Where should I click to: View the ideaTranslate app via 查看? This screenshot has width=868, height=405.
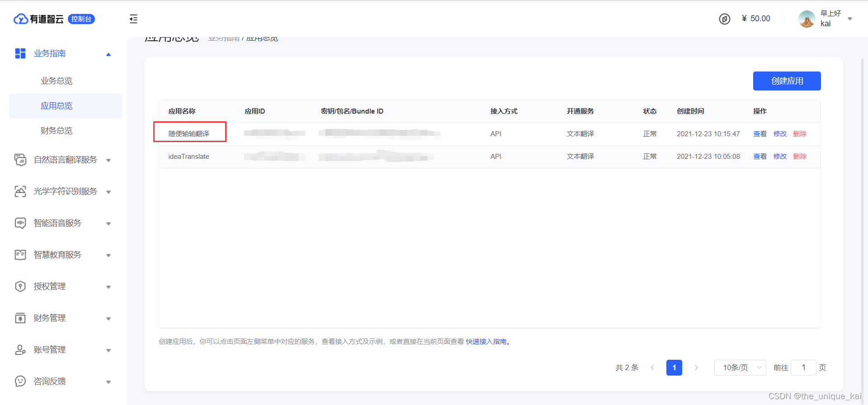pyautogui.click(x=760, y=157)
